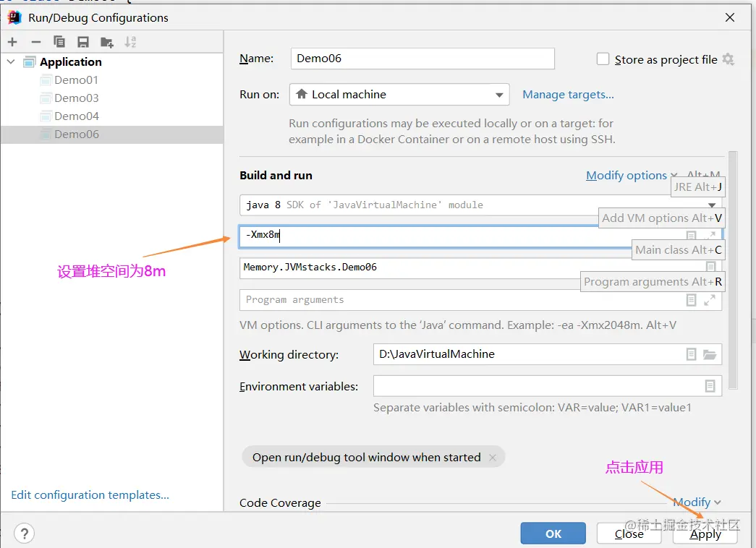Click the vertical scrollbar of settings panel
The image size is (756, 548).
click(733, 270)
